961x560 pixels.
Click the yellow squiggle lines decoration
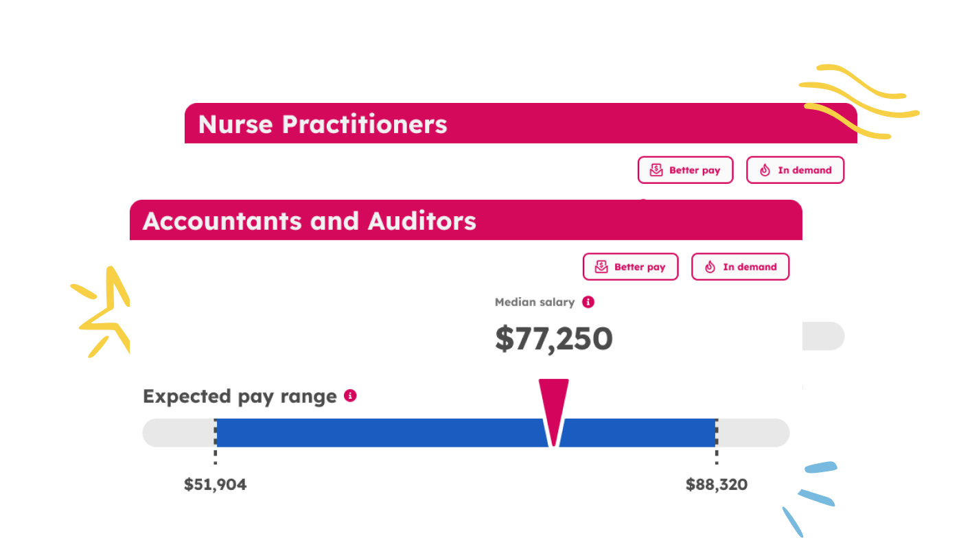[x=858, y=100]
